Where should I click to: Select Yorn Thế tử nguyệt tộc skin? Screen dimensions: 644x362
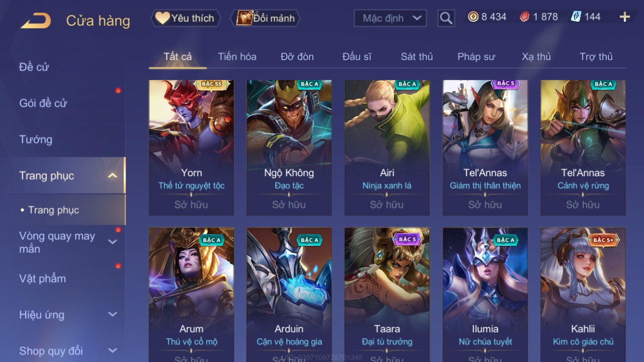192,148
